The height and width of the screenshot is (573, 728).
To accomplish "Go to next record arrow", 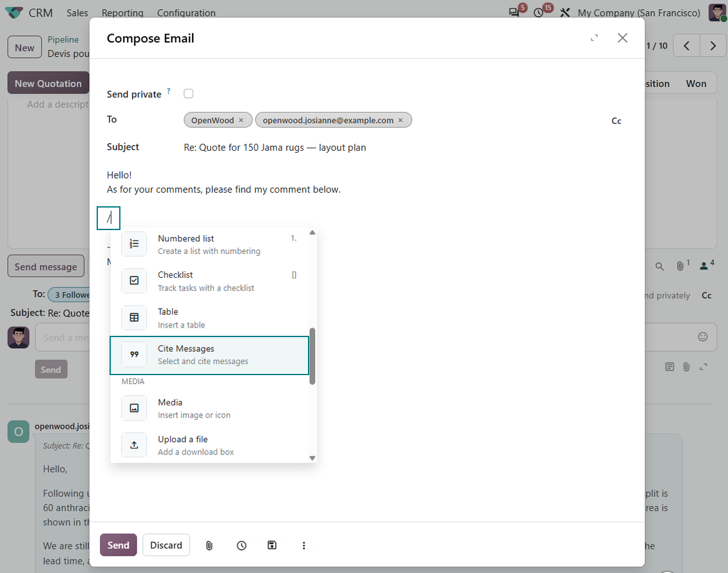I will (x=713, y=46).
